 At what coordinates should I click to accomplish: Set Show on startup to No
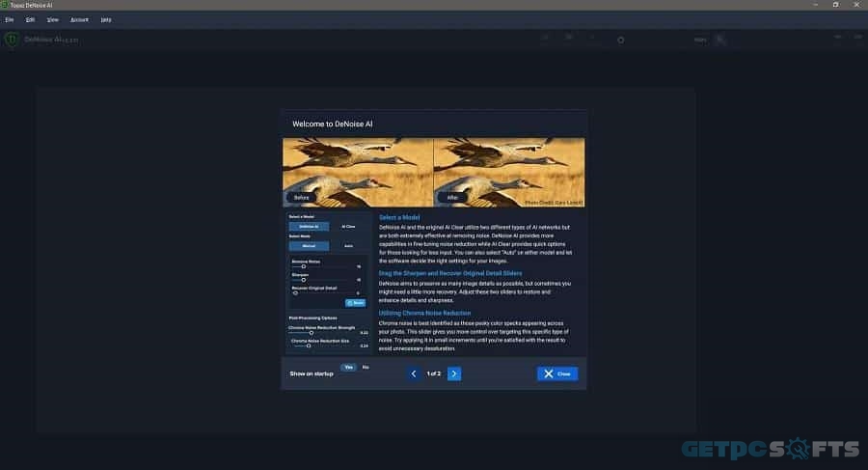pos(366,367)
